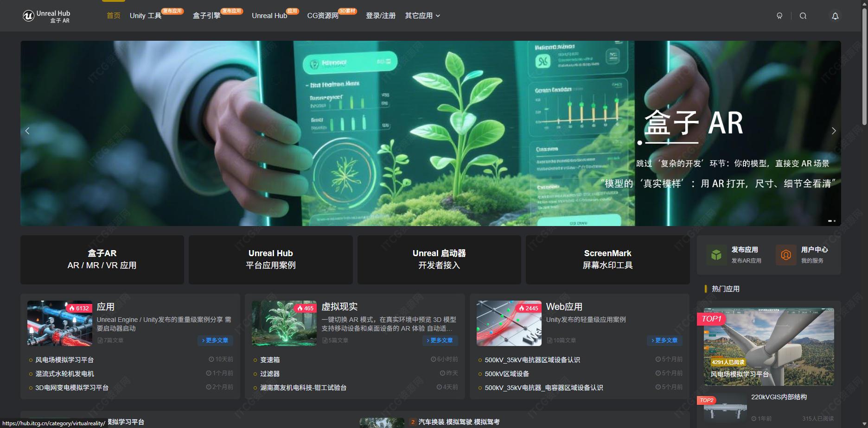
Task: Open the notification bell icon
Action: pyautogui.click(x=835, y=16)
